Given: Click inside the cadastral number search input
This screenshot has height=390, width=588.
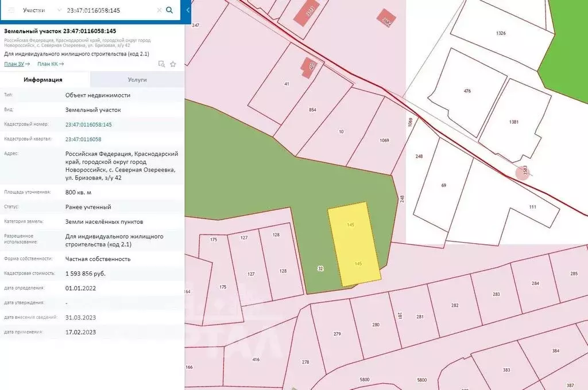Looking at the screenshot, I should point(109,10).
